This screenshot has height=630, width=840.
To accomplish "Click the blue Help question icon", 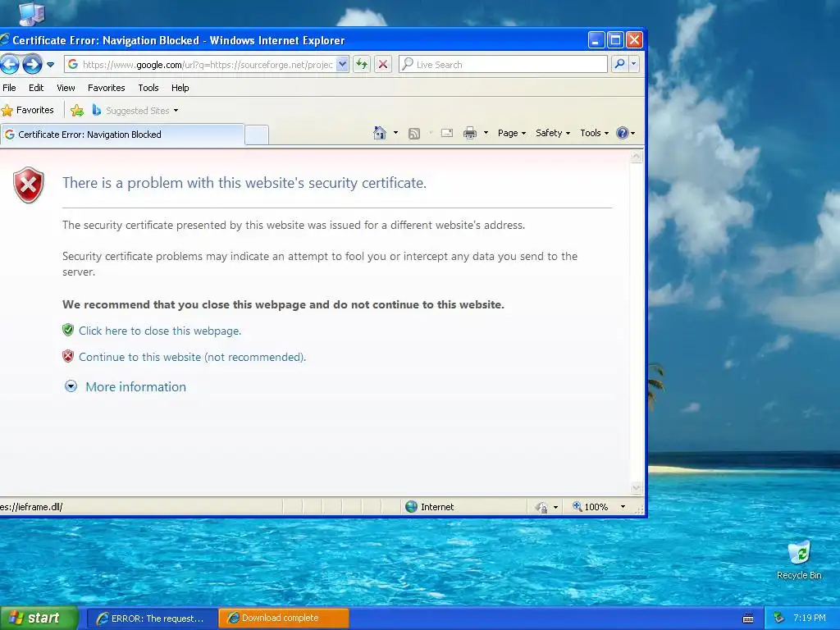I will click(x=622, y=133).
